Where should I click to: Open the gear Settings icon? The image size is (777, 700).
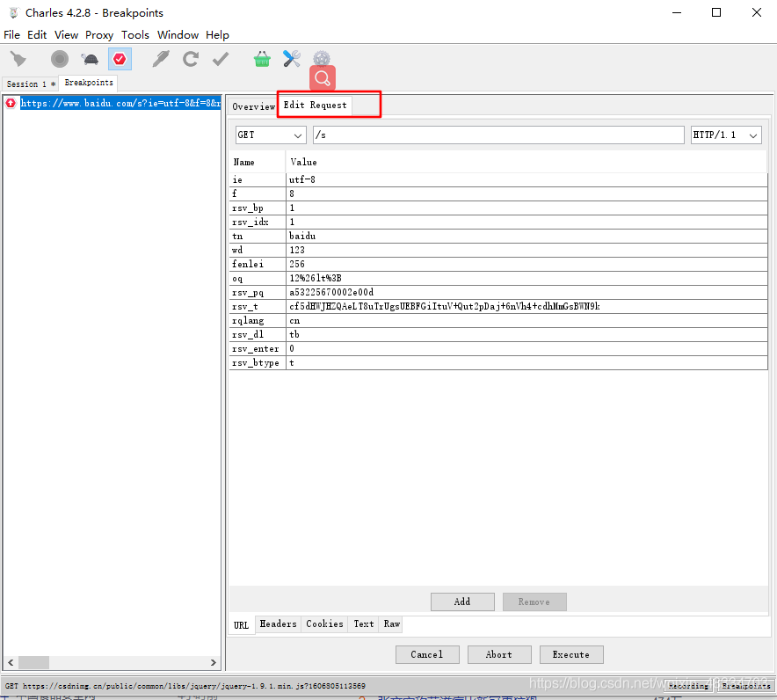click(x=322, y=58)
